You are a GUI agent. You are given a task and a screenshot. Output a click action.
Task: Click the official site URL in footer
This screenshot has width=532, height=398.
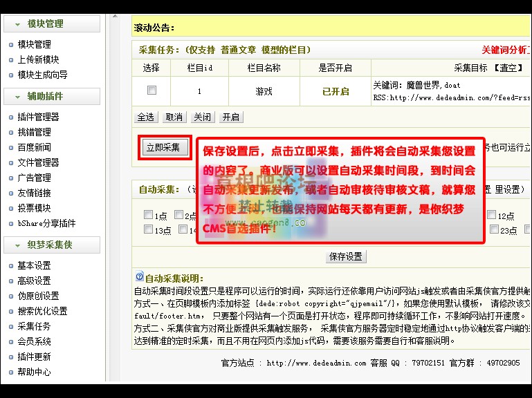317,363
